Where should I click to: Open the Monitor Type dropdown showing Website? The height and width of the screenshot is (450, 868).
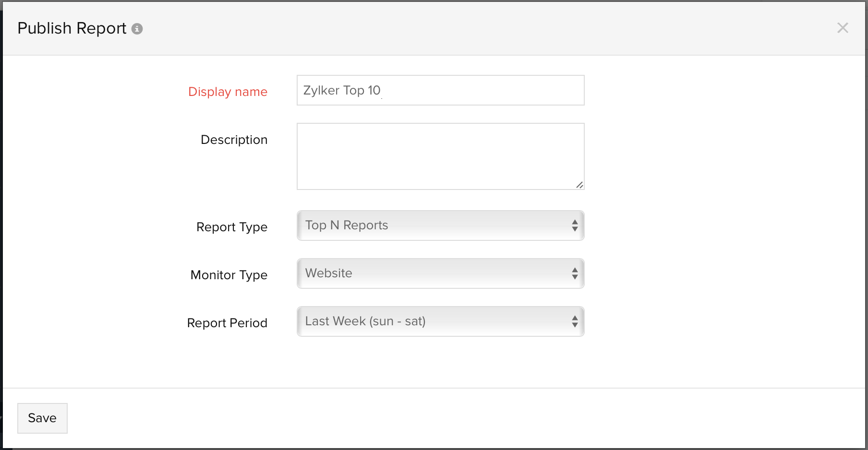[x=432, y=273]
